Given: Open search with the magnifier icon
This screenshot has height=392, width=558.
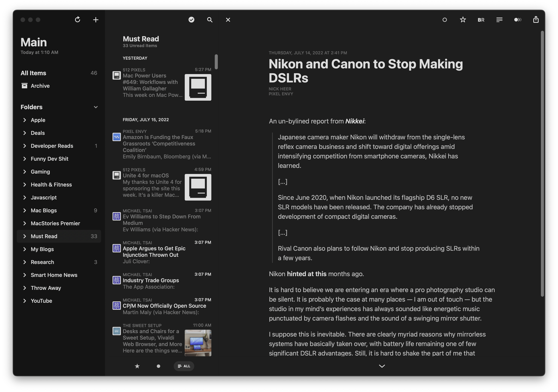Looking at the screenshot, I should pyautogui.click(x=210, y=20).
